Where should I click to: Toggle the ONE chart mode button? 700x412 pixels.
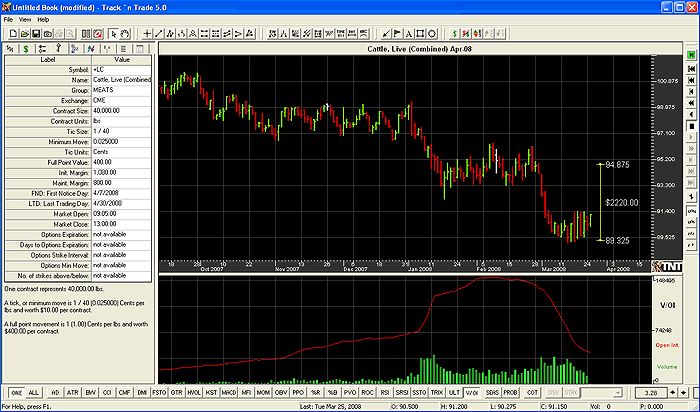click(x=17, y=393)
